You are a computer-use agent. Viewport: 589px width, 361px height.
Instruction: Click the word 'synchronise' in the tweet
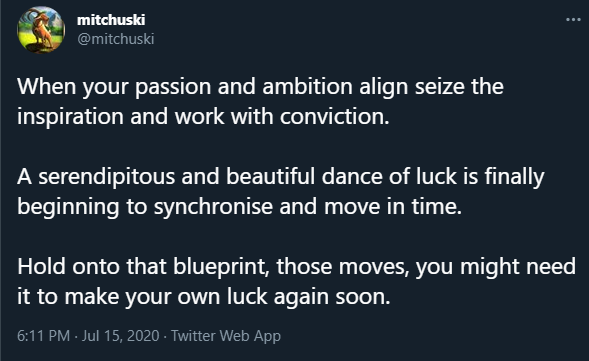point(213,207)
